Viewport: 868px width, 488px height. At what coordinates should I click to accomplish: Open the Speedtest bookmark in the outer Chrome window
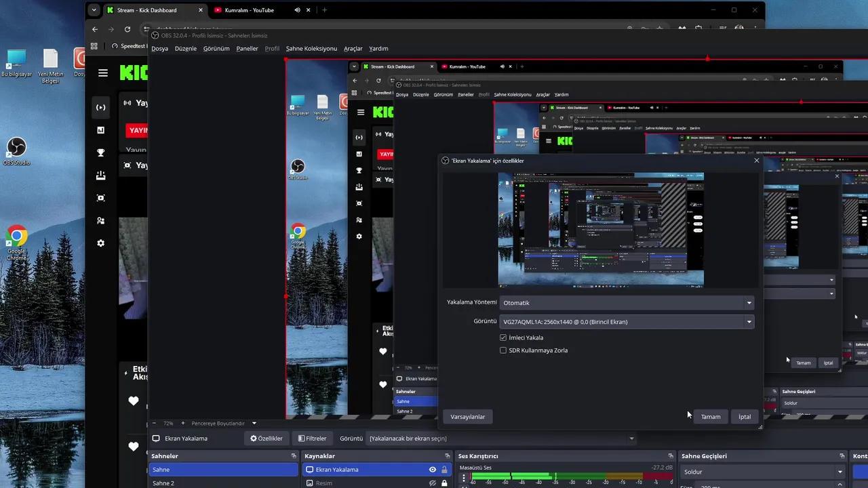(129, 46)
